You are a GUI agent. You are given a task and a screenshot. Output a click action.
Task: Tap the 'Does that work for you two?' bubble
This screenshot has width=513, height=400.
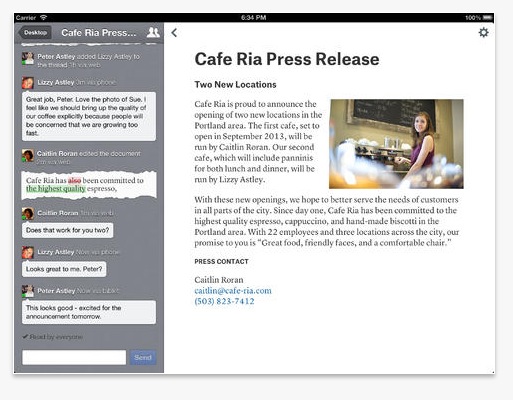(67, 230)
